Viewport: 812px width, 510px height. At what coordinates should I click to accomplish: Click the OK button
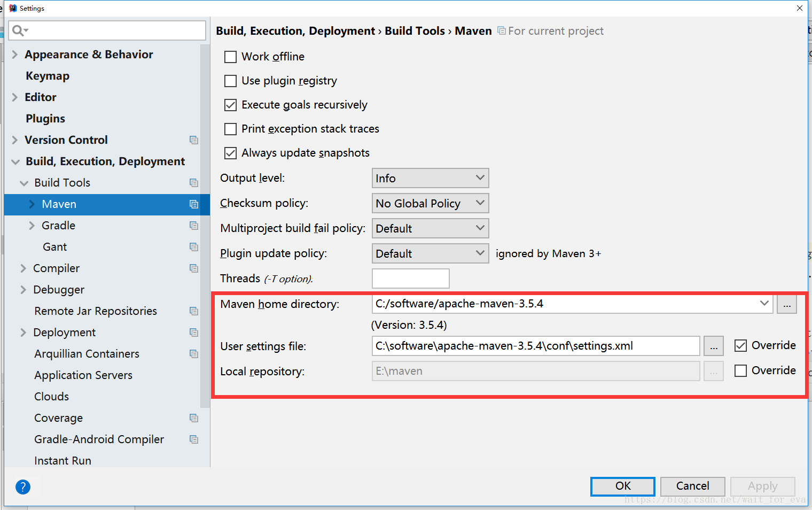622,486
